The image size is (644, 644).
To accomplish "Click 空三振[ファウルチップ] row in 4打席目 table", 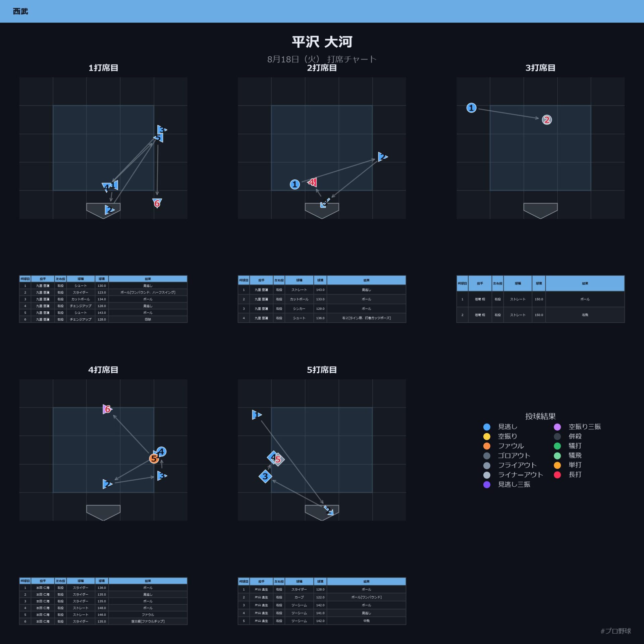I will [103, 621].
